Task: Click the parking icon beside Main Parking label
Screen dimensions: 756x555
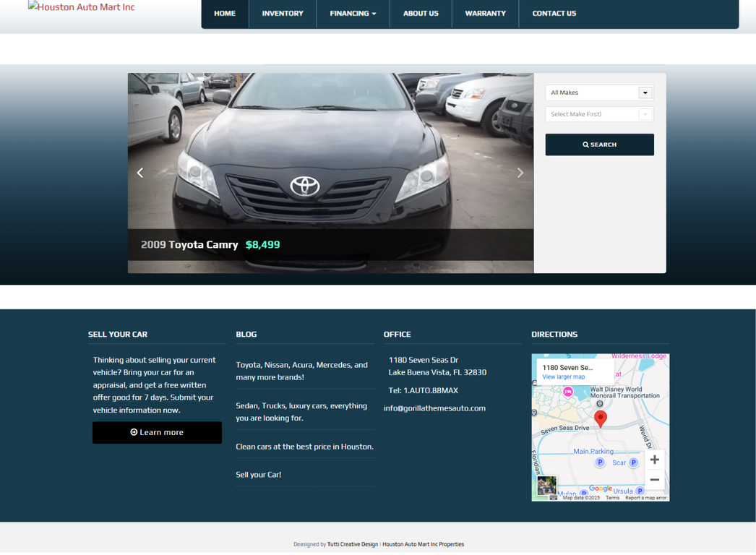Action: coord(600,462)
